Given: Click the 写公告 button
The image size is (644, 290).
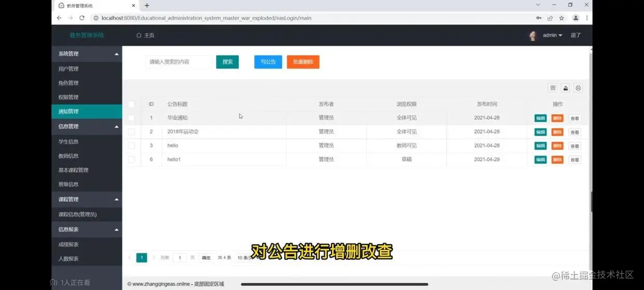Looking at the screenshot, I should tap(268, 62).
